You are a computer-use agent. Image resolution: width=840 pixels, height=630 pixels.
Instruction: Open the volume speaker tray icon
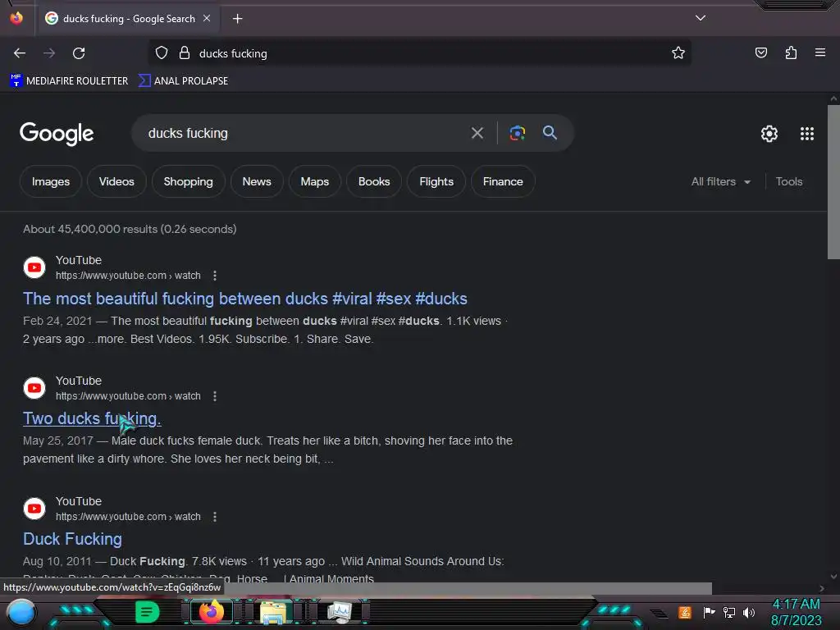(x=749, y=612)
